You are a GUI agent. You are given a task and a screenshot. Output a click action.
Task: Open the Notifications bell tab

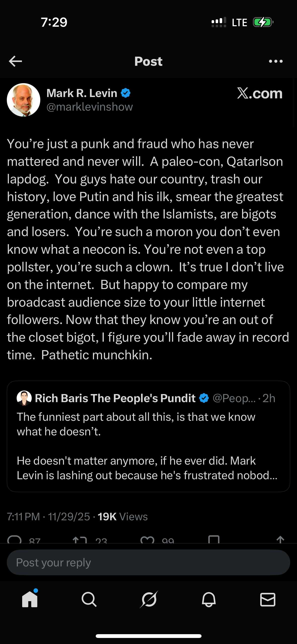[209, 599]
